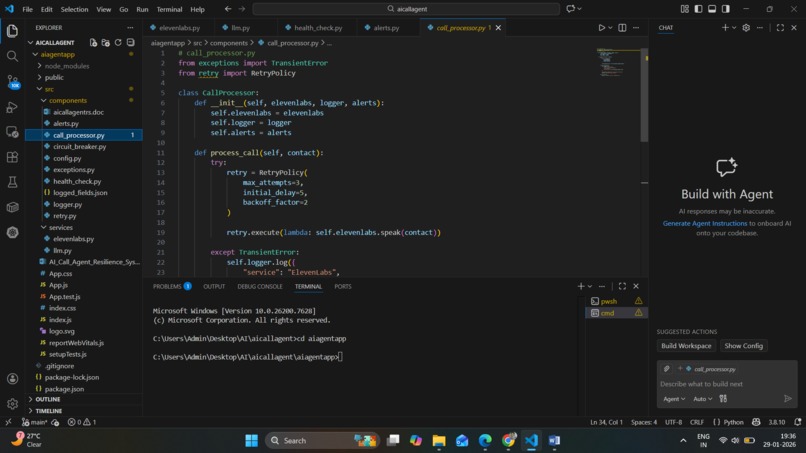Open retry.py in components folder
806x453 pixels.
pos(64,216)
